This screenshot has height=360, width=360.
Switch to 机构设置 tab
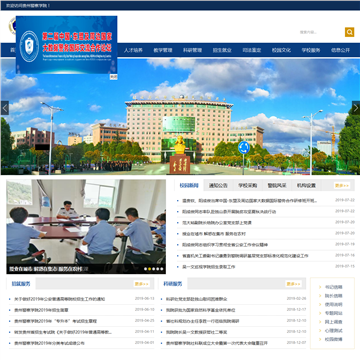coord(306,185)
